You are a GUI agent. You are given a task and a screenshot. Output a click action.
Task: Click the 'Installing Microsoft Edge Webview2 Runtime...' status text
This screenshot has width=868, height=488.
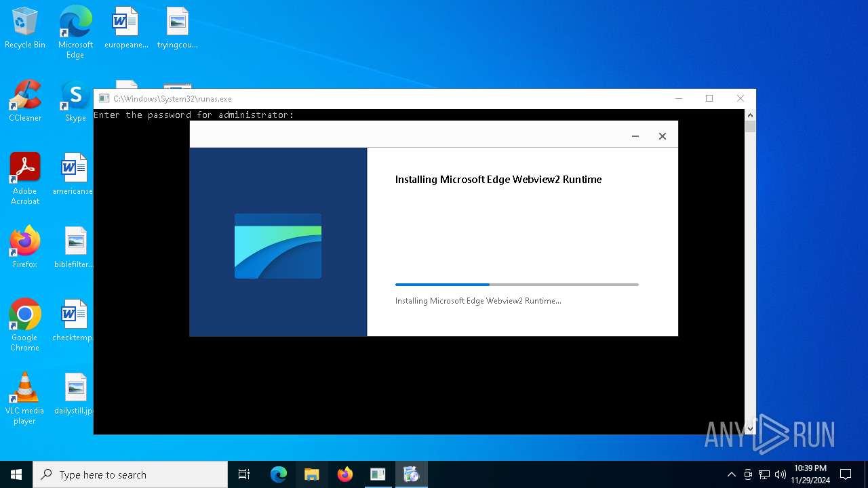click(478, 301)
